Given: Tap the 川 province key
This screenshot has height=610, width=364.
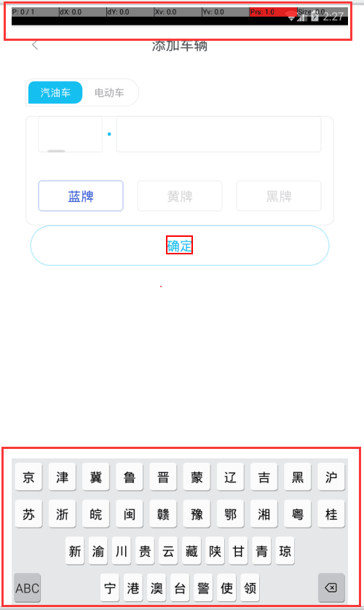Looking at the screenshot, I should (121, 551).
